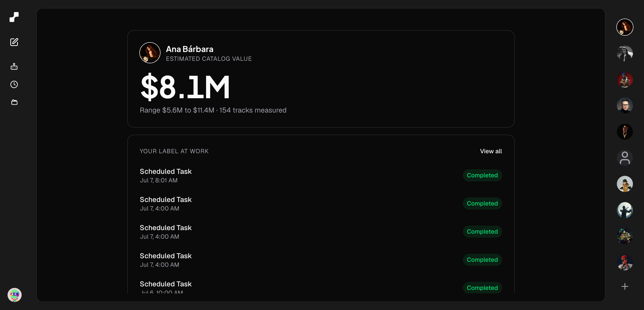Screen dimensions: 644x310
Task: Click the Ana Bárbara artist name
Action: (x=190, y=49)
